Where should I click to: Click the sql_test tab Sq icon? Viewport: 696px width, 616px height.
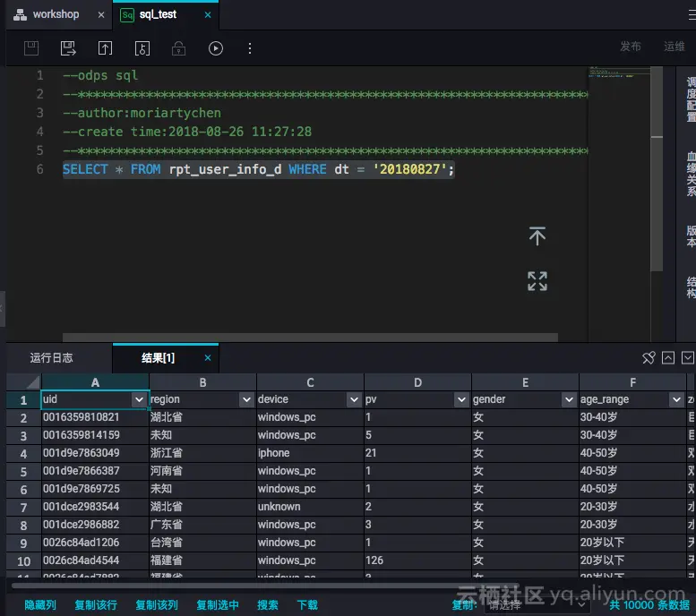[x=127, y=15]
